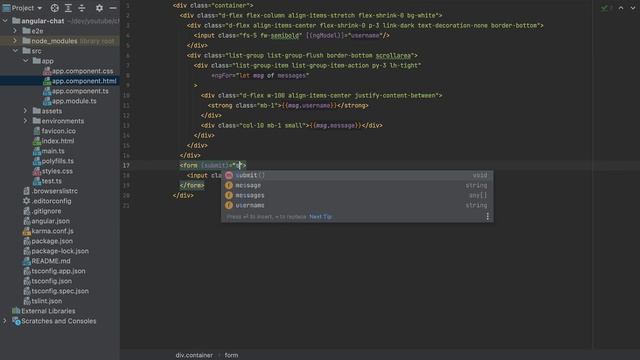
Task: Click the expand all icon in Project toolbar
Action: 68,8
